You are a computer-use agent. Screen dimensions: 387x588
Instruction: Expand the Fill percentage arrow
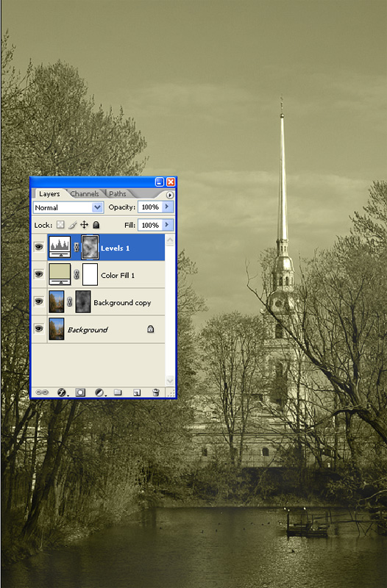pyautogui.click(x=168, y=225)
